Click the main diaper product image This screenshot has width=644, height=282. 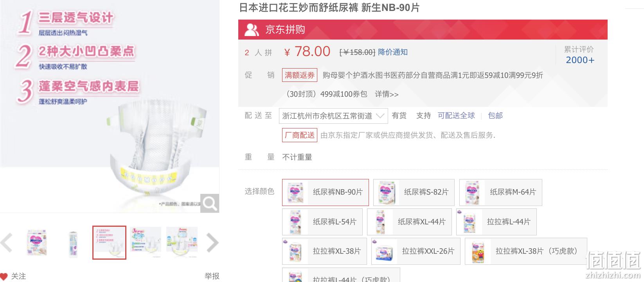[110, 107]
